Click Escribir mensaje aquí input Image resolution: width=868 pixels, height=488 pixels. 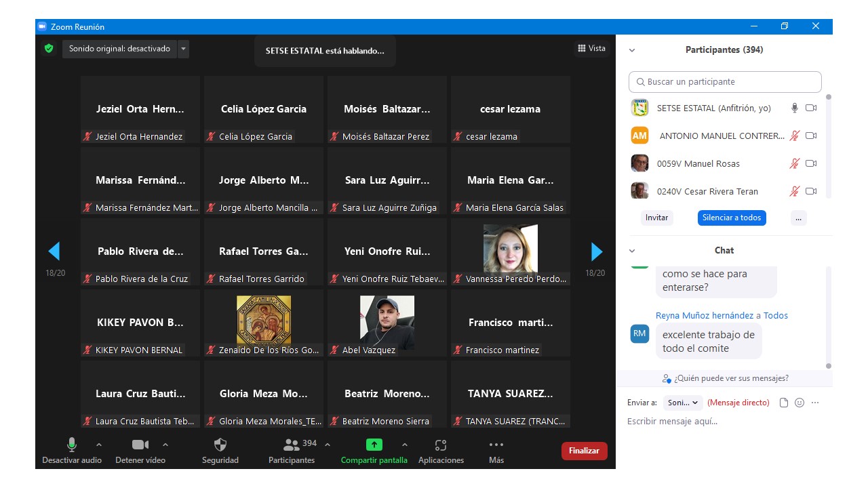pos(724,422)
